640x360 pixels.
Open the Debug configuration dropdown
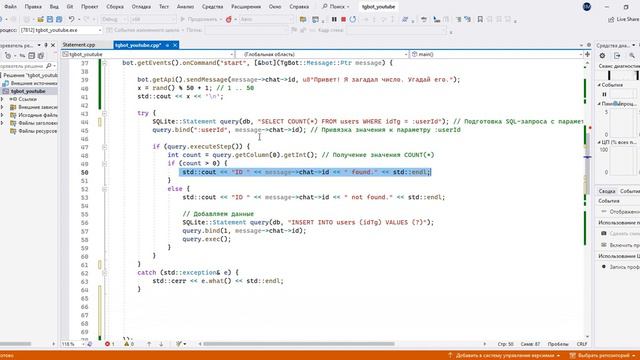pyautogui.click(x=114, y=19)
